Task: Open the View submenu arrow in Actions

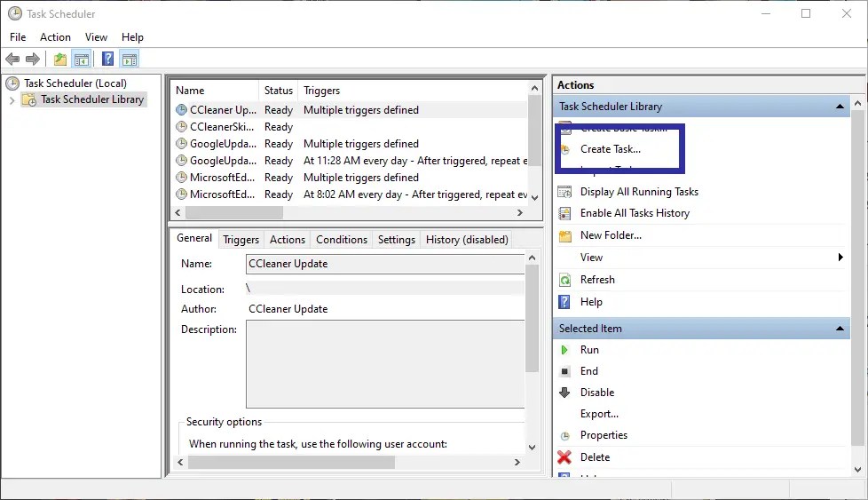Action: tap(840, 258)
